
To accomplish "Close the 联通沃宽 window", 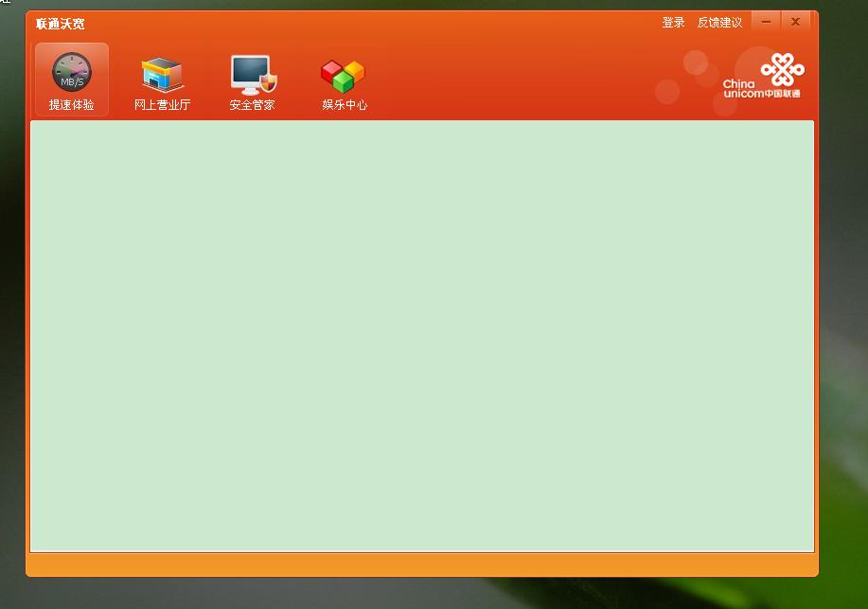I will point(794,20).
